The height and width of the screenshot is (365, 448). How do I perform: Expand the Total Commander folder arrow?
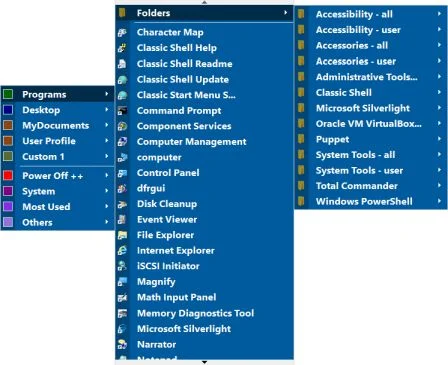(439, 186)
